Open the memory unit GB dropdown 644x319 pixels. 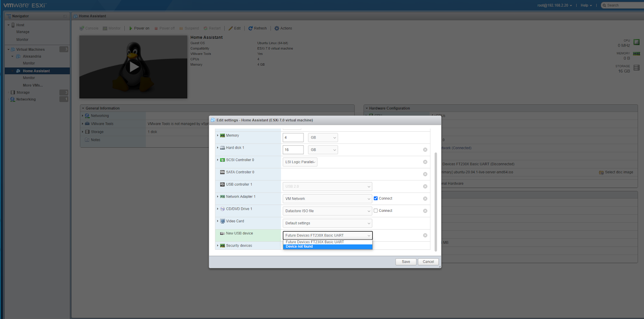tap(323, 138)
